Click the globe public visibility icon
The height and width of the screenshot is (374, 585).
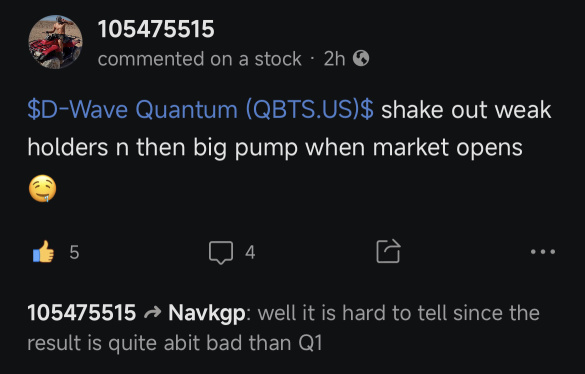pos(361,58)
